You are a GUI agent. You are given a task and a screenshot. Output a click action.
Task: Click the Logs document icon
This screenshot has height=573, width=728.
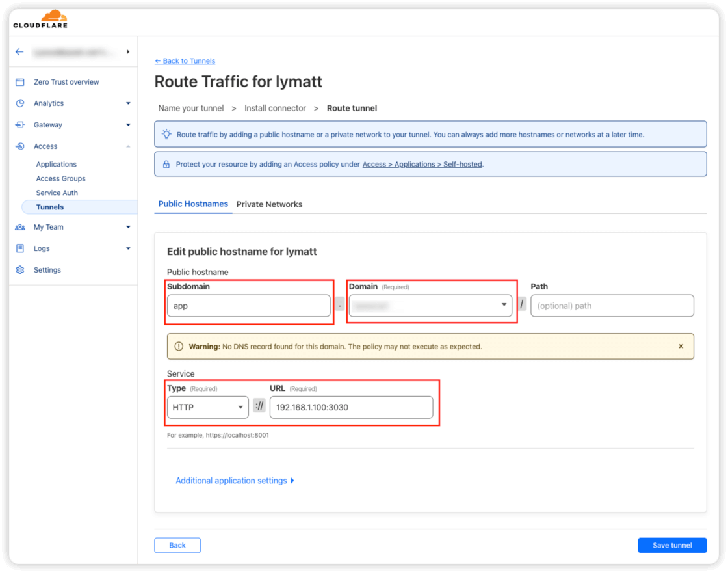(20, 248)
